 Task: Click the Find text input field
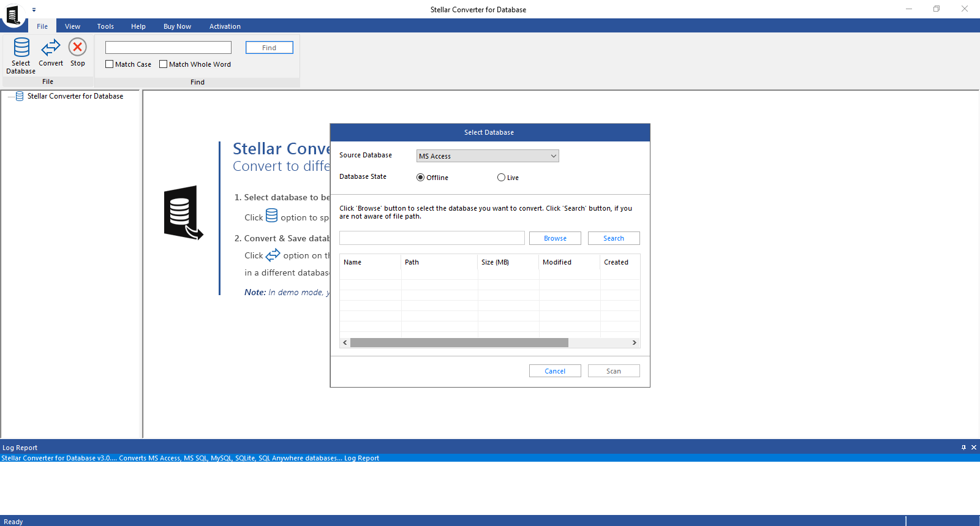pos(168,48)
